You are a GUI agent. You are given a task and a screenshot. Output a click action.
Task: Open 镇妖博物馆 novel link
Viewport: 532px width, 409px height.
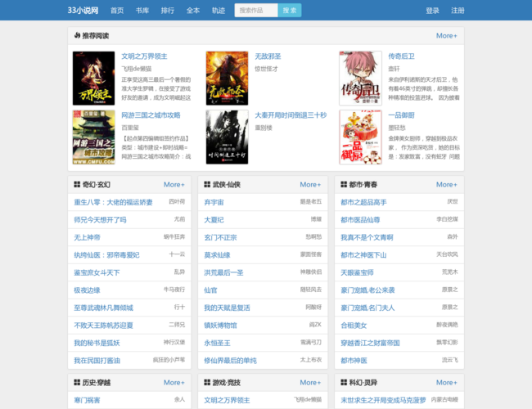pos(220,326)
